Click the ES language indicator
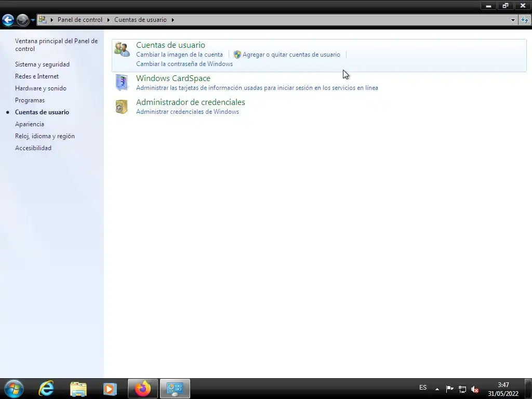The image size is (532, 399). 423,388
